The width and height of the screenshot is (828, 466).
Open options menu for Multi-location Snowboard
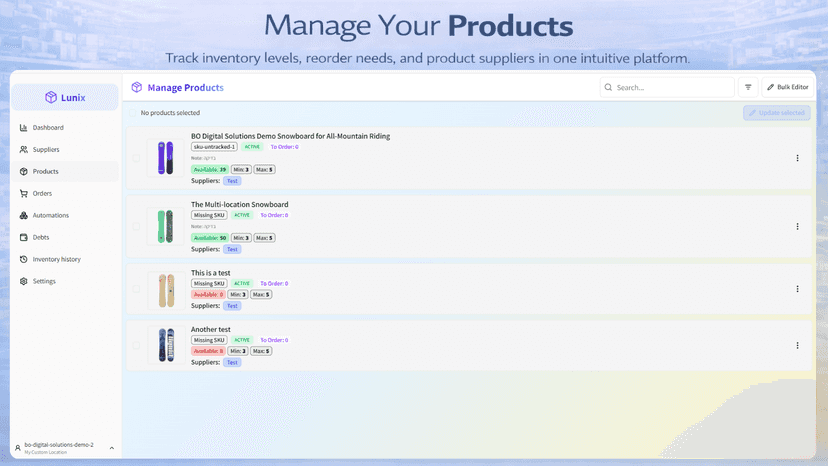(x=797, y=226)
